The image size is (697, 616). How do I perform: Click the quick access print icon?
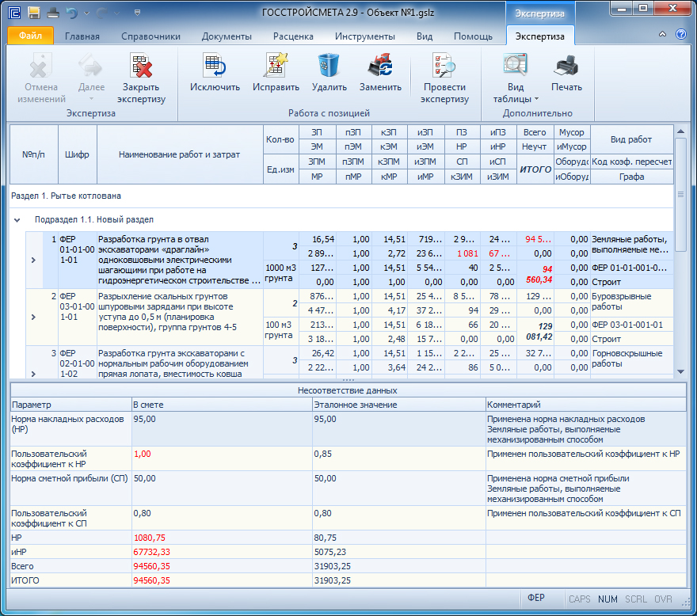[x=53, y=13]
